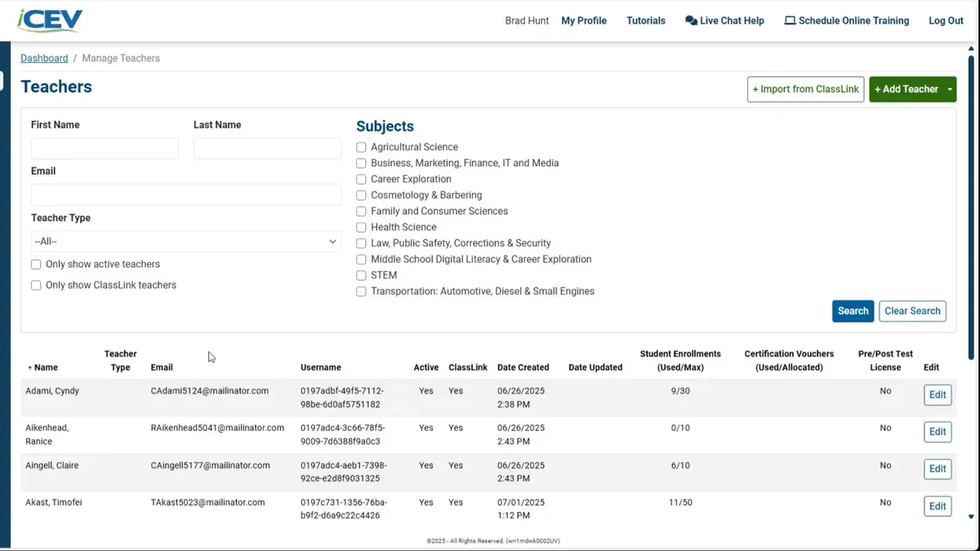
Task: Enable Middle School Digital Literacy & Career Exploration
Action: pos(361,260)
